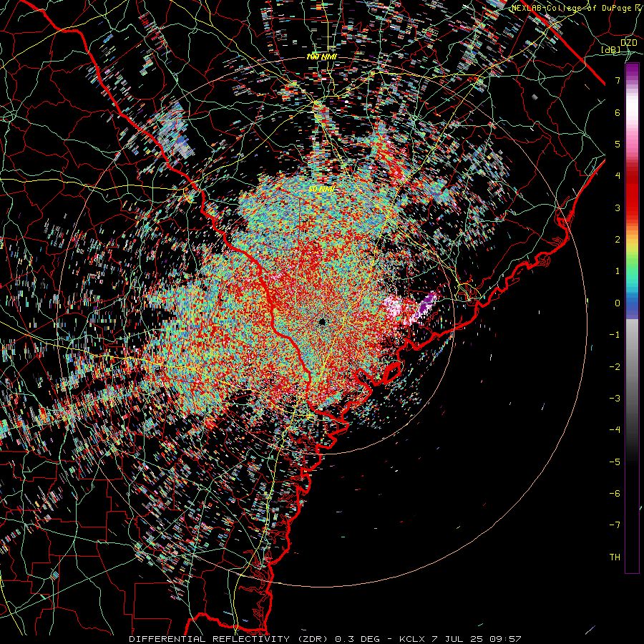Click the "-7" value on the color scale
Viewport: 644px width, 644px height.
point(615,525)
